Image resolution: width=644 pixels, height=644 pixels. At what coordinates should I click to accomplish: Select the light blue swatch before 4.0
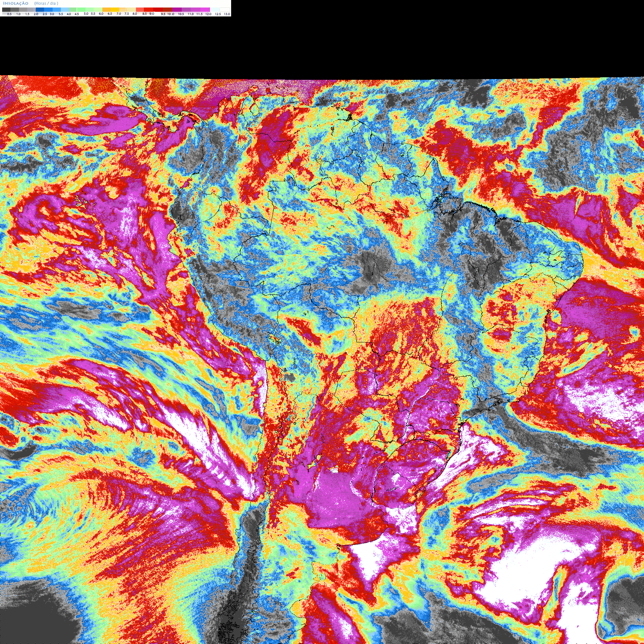click(x=65, y=10)
